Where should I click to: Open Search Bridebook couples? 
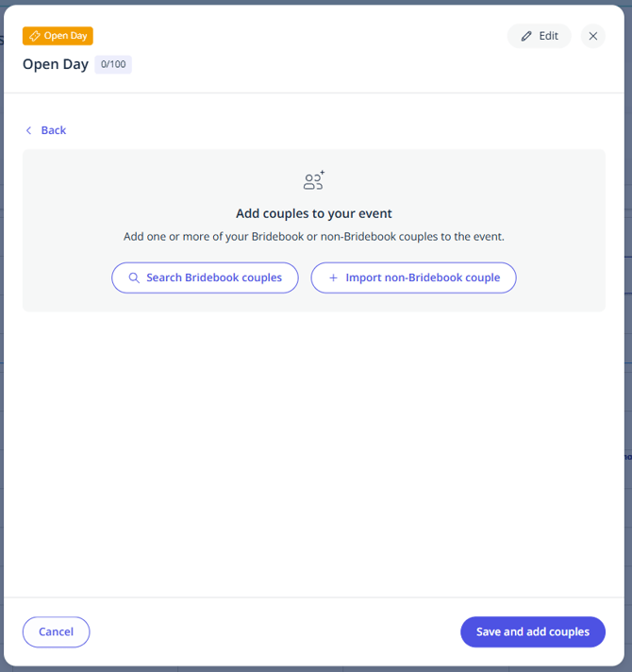pyautogui.click(x=213, y=277)
